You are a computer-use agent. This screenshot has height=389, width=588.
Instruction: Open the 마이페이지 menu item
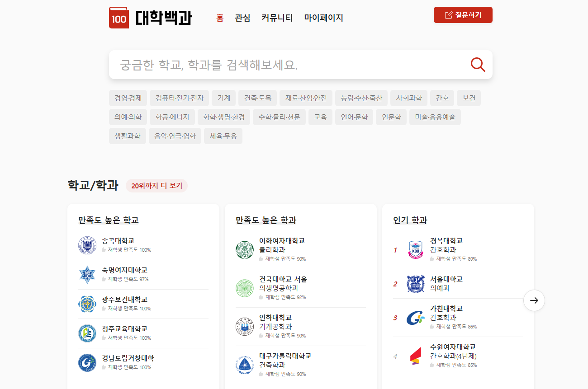click(324, 18)
